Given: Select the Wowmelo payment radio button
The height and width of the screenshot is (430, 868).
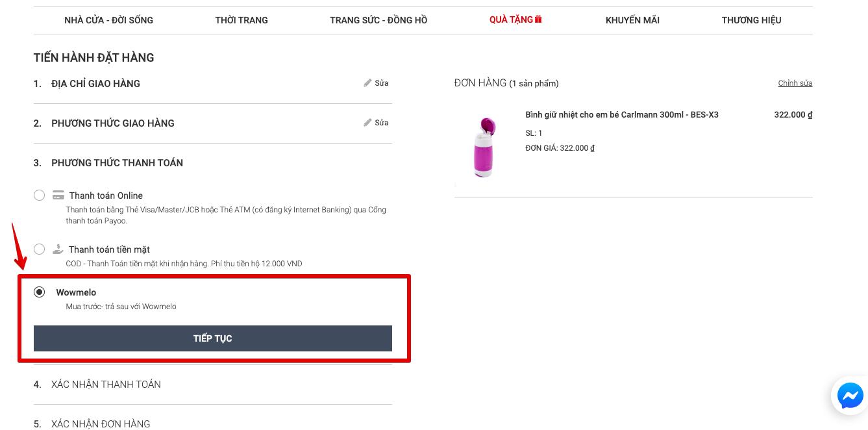Looking at the screenshot, I should coord(40,292).
